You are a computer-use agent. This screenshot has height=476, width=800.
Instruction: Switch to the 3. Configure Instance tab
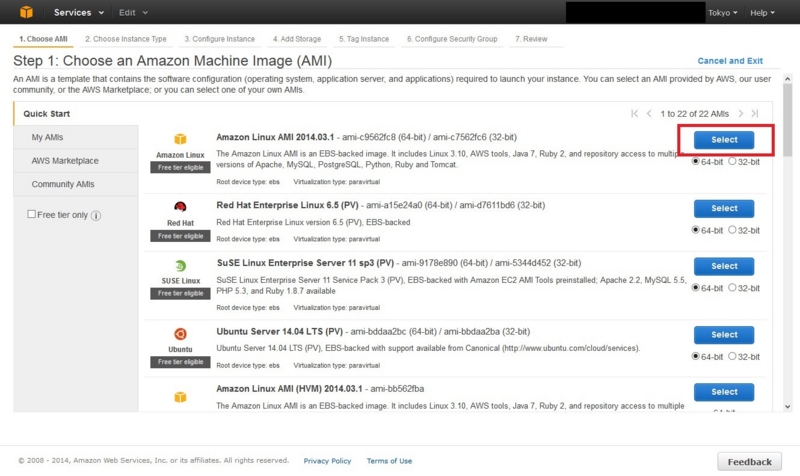tap(219, 39)
